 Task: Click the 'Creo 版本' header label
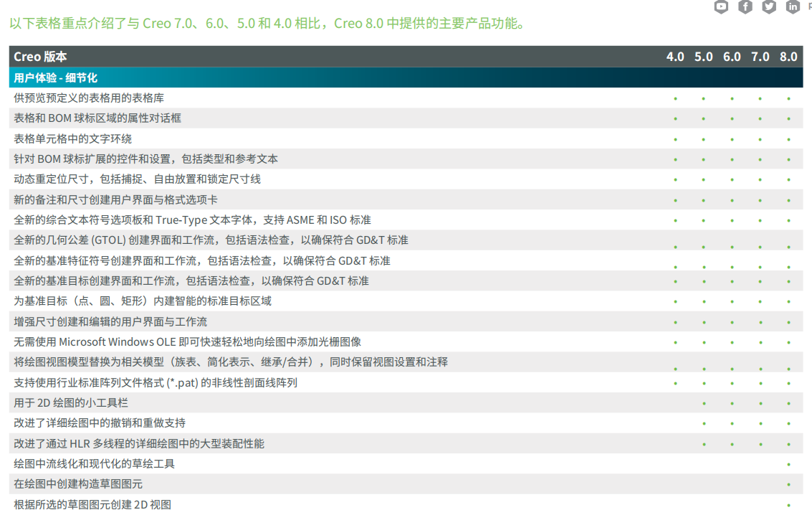40,57
